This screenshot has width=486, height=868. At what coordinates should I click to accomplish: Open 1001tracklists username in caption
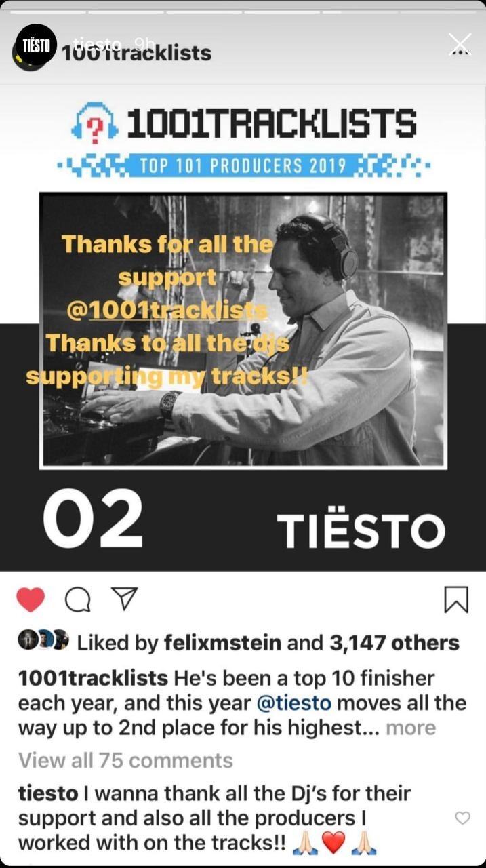click(93, 677)
